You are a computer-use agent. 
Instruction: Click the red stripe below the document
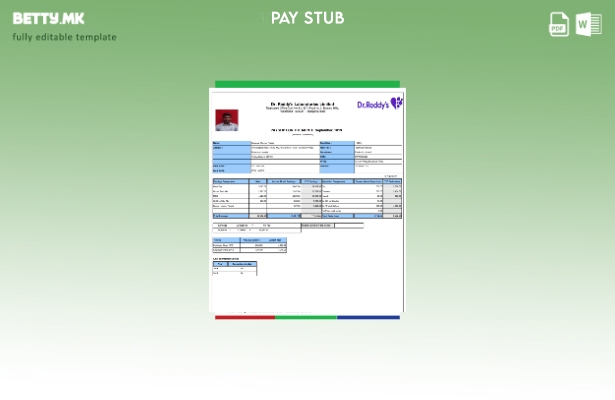[x=244, y=317]
